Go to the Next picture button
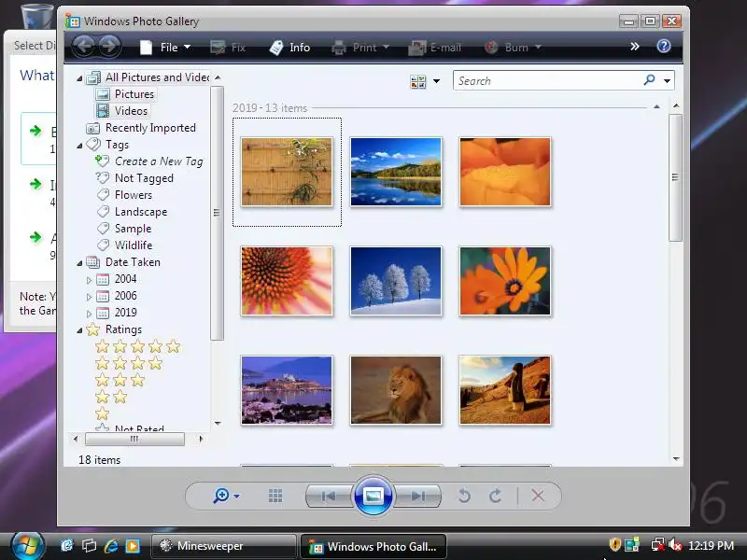The image size is (747, 560). click(416, 496)
